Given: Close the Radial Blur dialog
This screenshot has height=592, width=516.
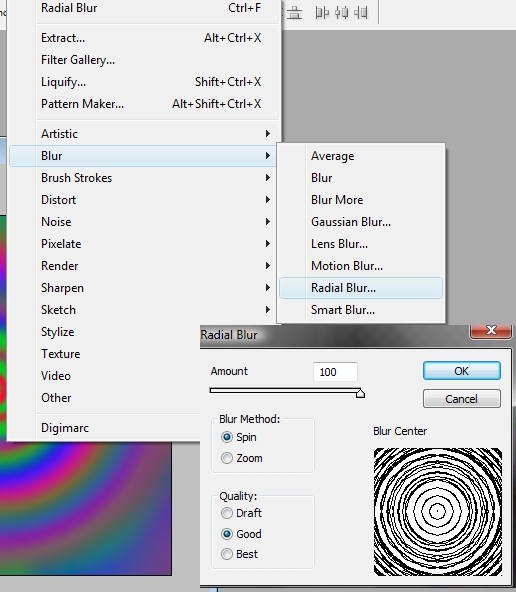Looking at the screenshot, I should [491, 331].
